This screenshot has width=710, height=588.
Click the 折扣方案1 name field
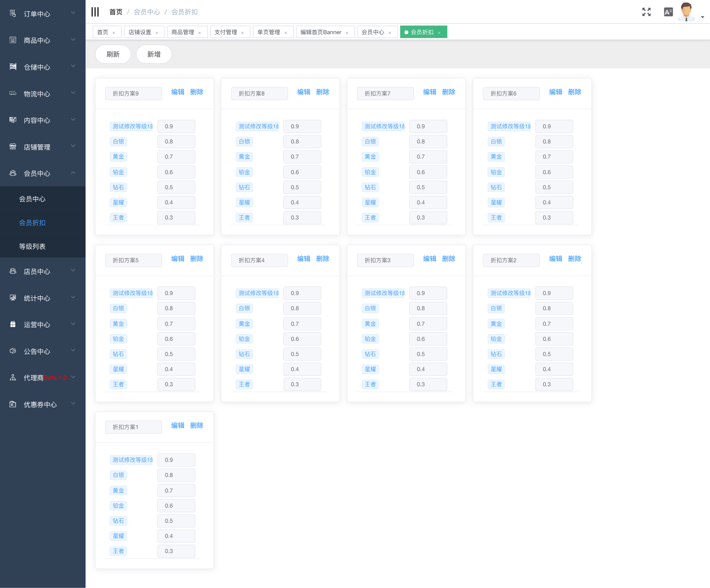pyautogui.click(x=133, y=427)
